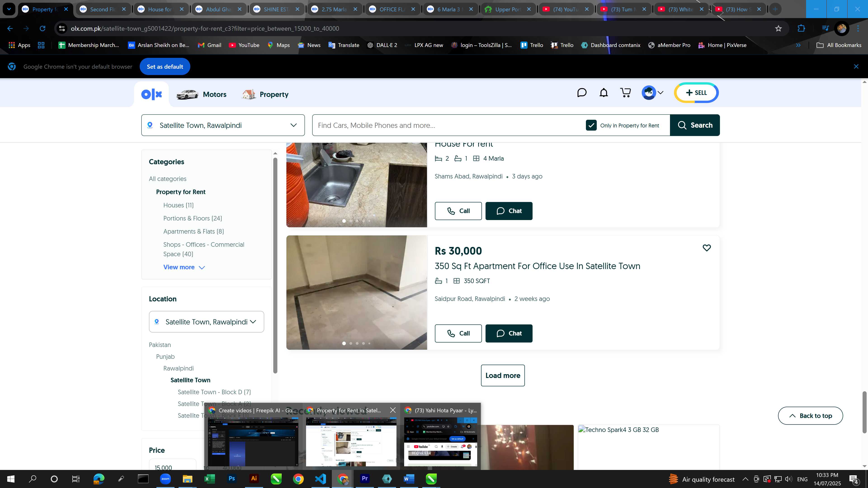Open the 350 Sq Ft Apartment listing title

(538, 266)
